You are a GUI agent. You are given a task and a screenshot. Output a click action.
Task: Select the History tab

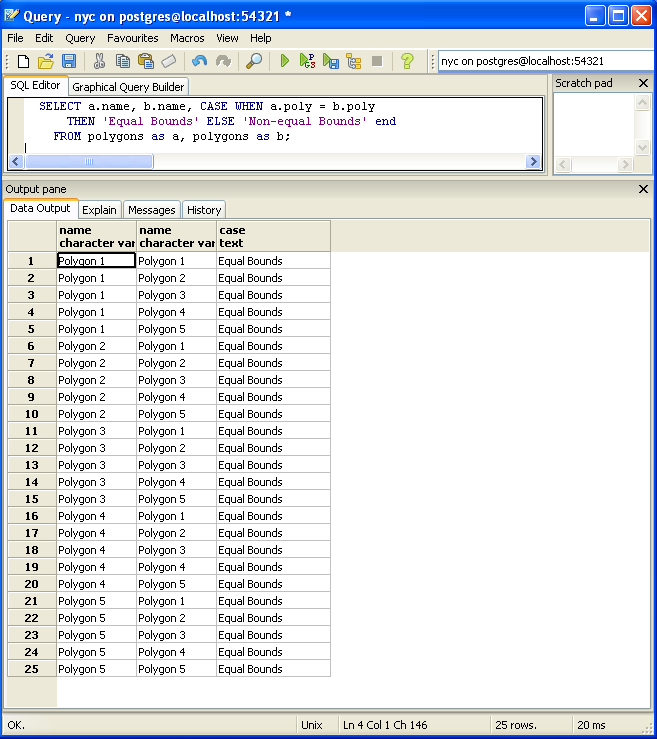204,210
